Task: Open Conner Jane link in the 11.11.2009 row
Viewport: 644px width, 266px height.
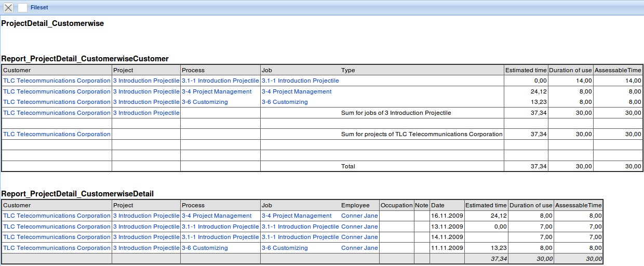Action: (x=359, y=248)
